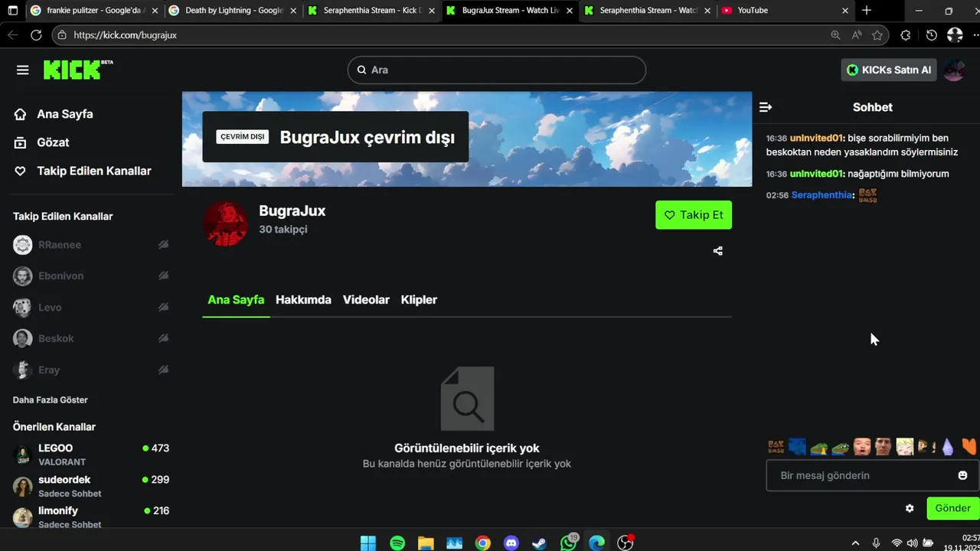Click the Ana Sayfa home icon in sidebar
The image size is (980, 551).
tap(21, 114)
